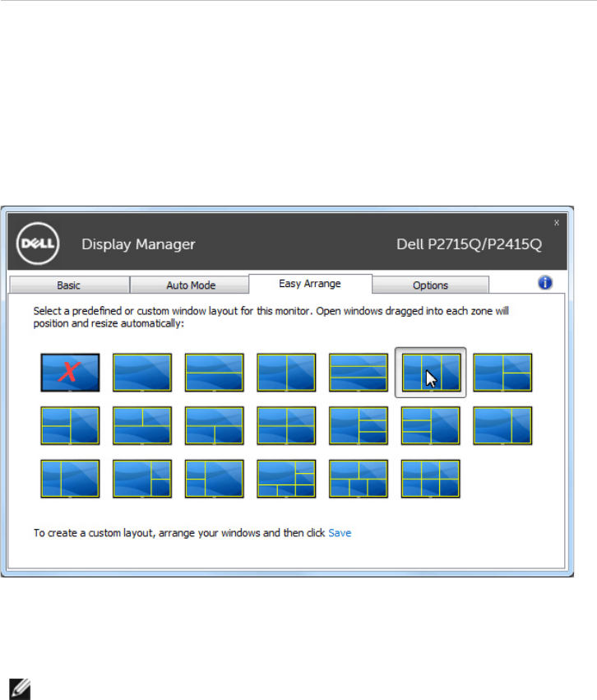Select two-column layout with narrow left, wide right
Viewport: 597px width, 700px height.
pyautogui.click(x=70, y=479)
